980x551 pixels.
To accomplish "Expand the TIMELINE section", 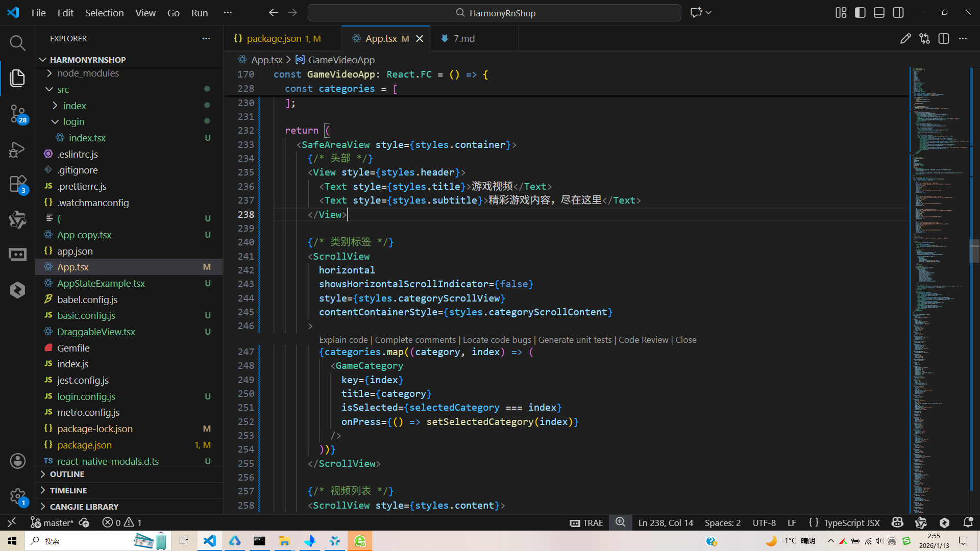I will 68,490.
